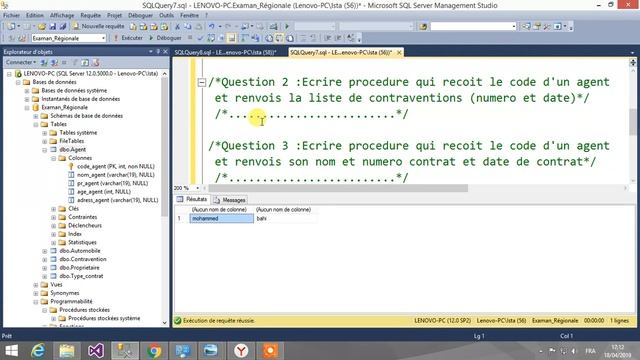
Task: Open the editor zoom 200 % dropdown
Action: [x=198, y=188]
